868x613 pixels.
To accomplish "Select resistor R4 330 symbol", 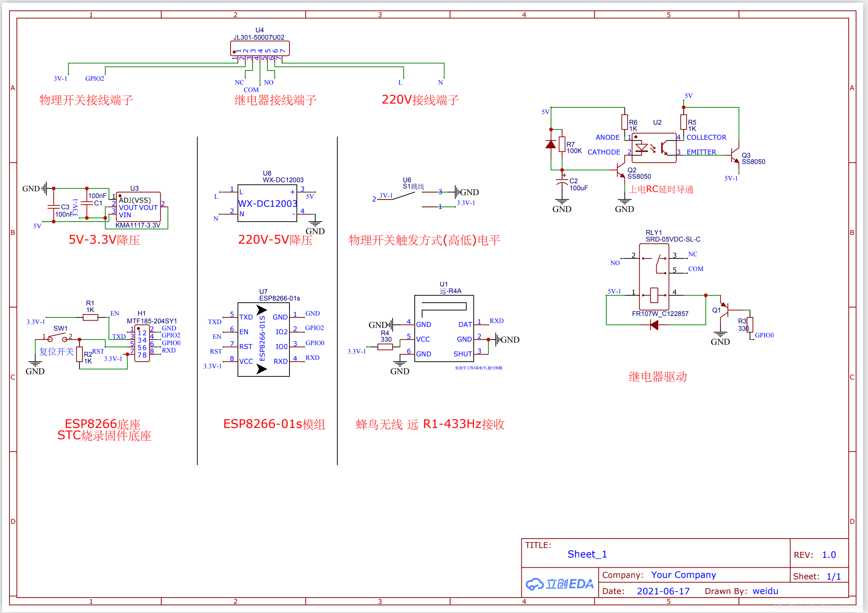I will click(x=385, y=347).
